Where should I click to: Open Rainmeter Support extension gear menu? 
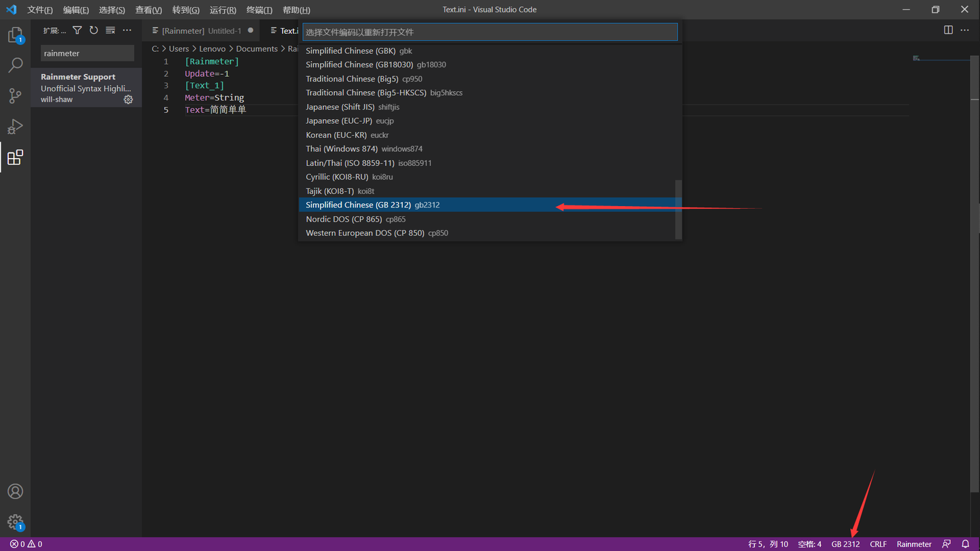coord(128,99)
